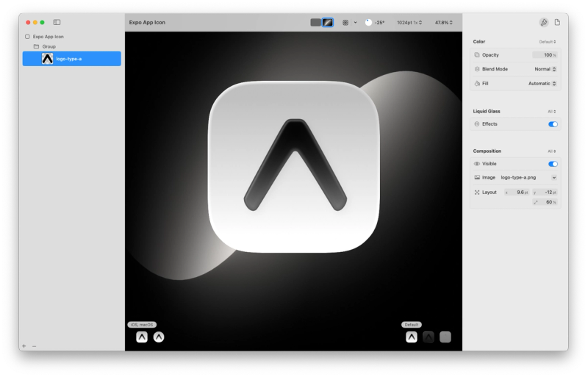This screenshot has width=588, height=377.
Task: Select the Expo App Icon tree row
Action: click(x=71, y=37)
